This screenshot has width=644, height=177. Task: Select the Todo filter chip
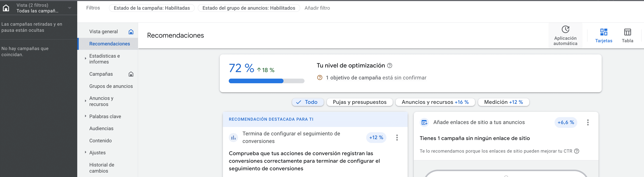point(307,102)
